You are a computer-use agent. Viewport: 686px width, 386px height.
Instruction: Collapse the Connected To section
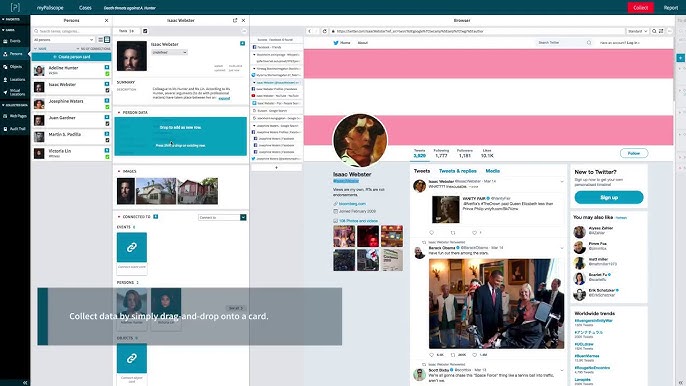tap(119, 217)
